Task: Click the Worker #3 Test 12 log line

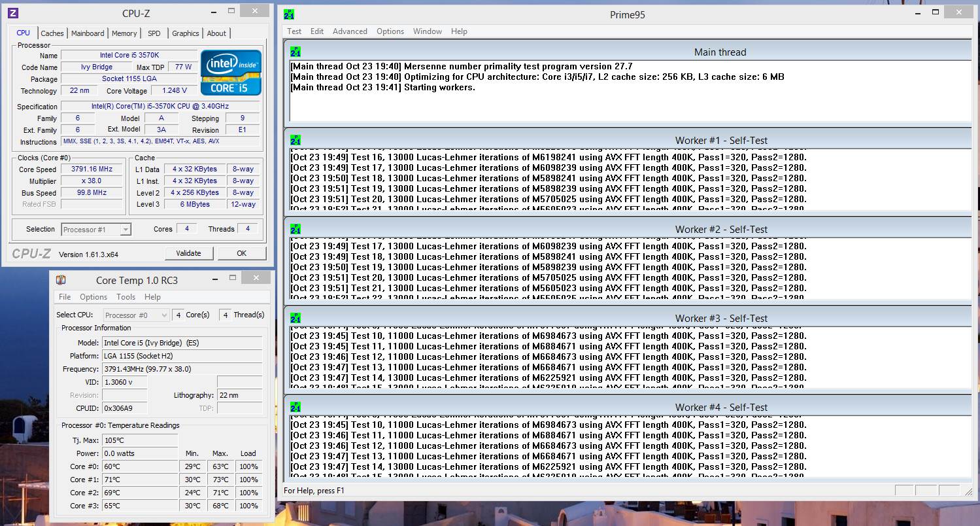Action: pos(549,357)
